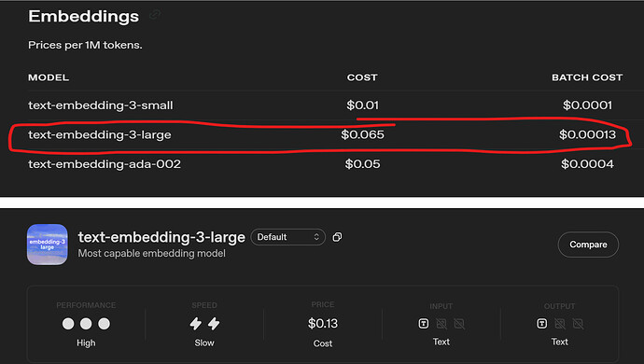Screen dimensions: 644x364
Task: Select the text input modality icon
Action: click(x=424, y=324)
